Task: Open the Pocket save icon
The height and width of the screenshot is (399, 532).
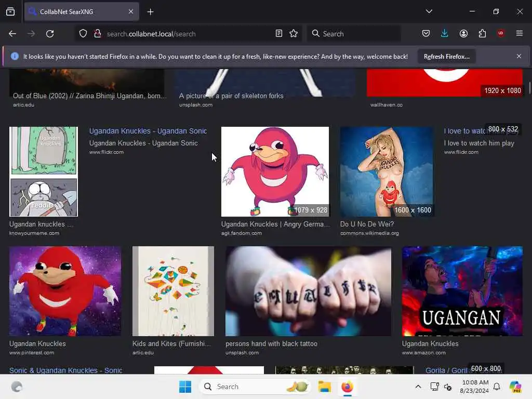Action: [x=426, y=33]
